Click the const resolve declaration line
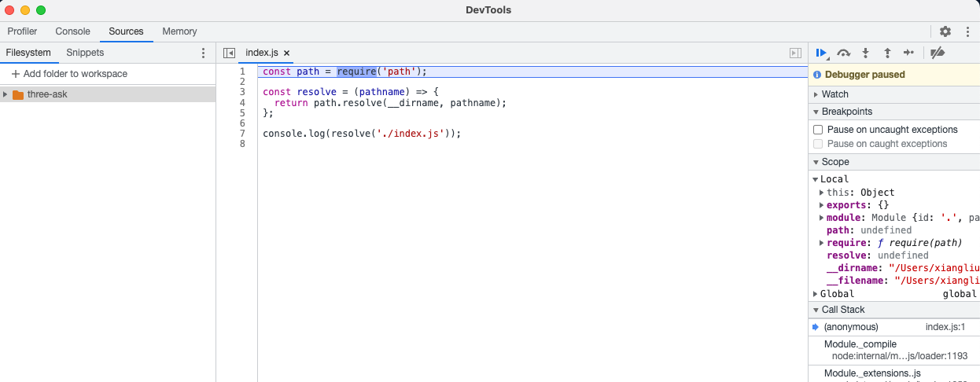 [x=351, y=92]
